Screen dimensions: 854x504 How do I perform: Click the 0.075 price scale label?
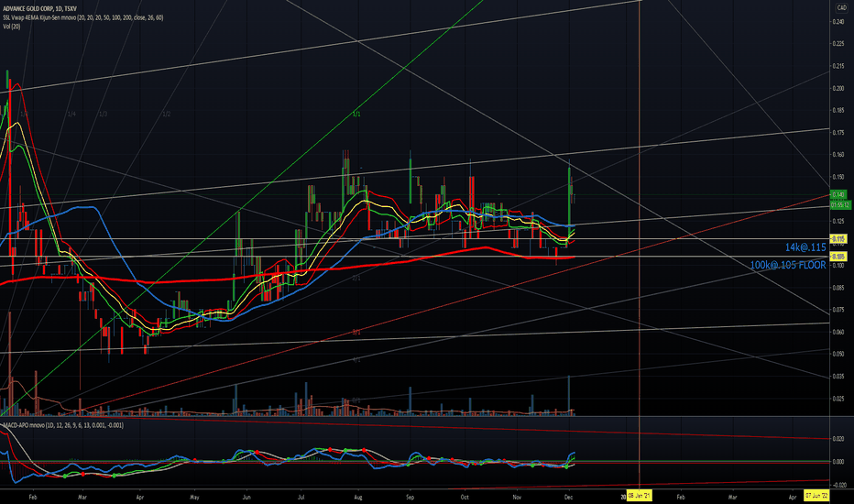[x=838, y=310]
